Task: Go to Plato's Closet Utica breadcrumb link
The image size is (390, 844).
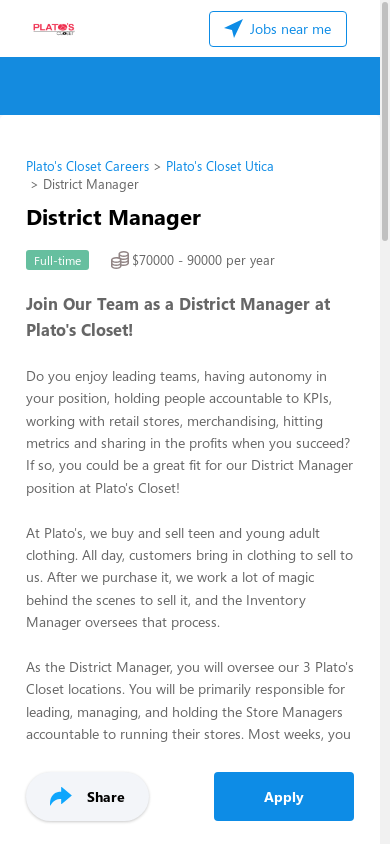Action: click(x=219, y=166)
